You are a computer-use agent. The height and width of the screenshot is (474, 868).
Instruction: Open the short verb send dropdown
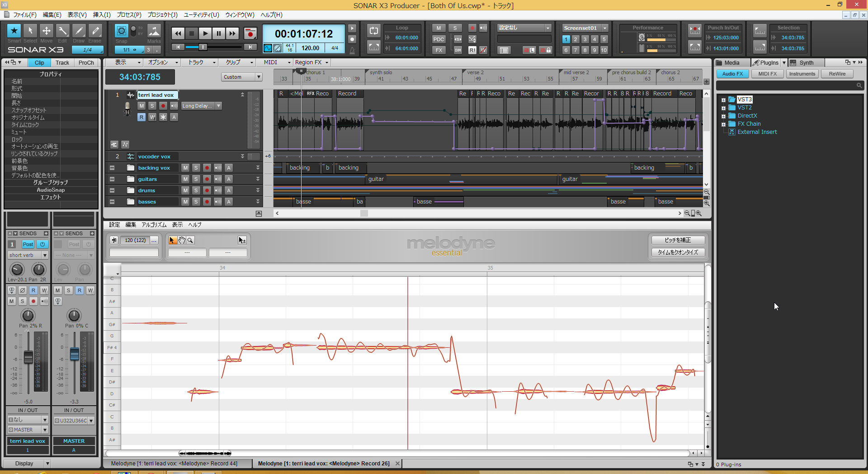(x=45, y=255)
